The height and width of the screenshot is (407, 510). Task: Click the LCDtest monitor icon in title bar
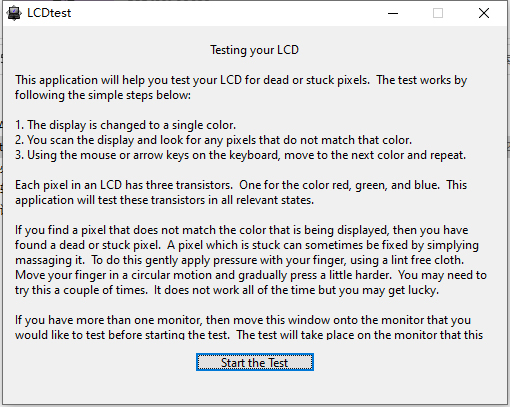pyautogui.click(x=14, y=13)
